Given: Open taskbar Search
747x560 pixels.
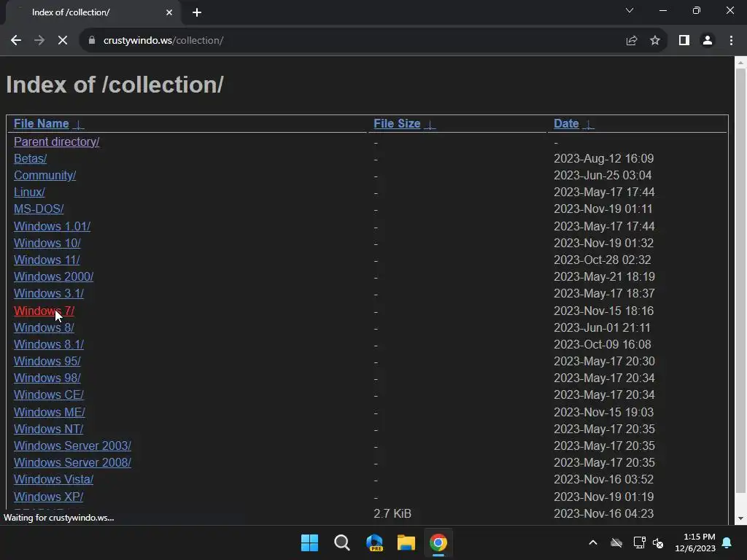Looking at the screenshot, I should pyautogui.click(x=342, y=542).
